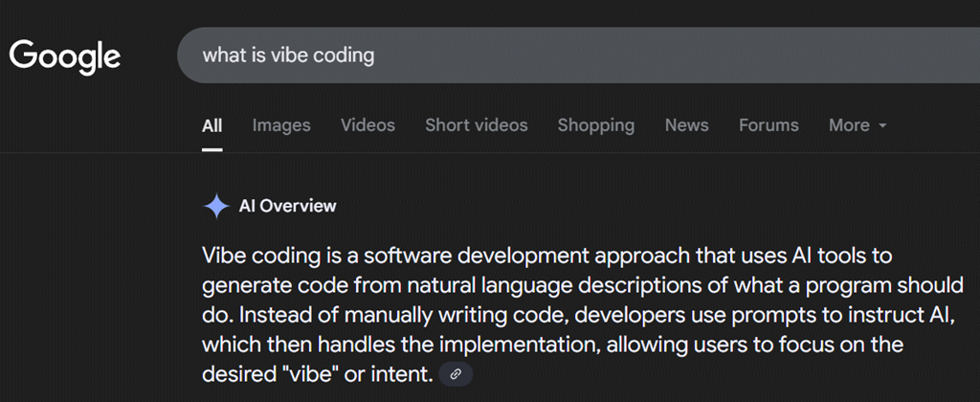The height and width of the screenshot is (402, 980).
Task: Click the small arrow beside More
Action: (x=882, y=125)
